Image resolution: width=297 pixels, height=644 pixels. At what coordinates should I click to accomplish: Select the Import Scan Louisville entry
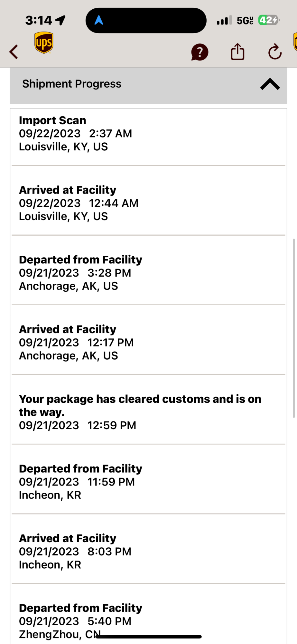148,134
